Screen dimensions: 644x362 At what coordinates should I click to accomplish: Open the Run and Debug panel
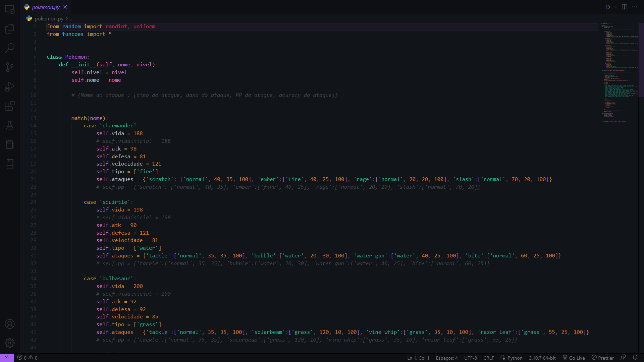pos(10,86)
